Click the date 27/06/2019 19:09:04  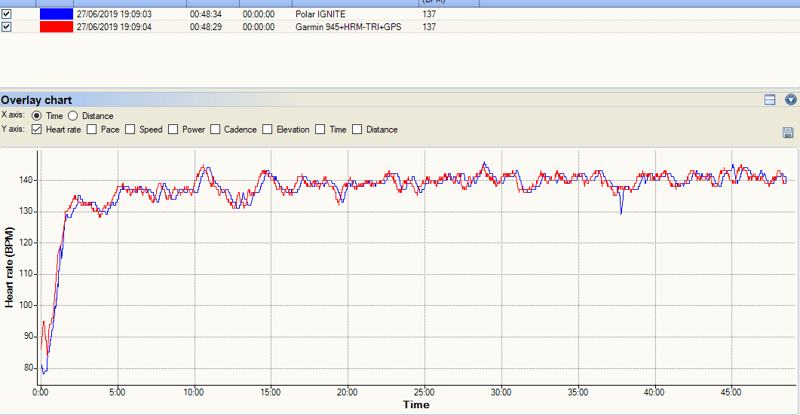click(114, 27)
